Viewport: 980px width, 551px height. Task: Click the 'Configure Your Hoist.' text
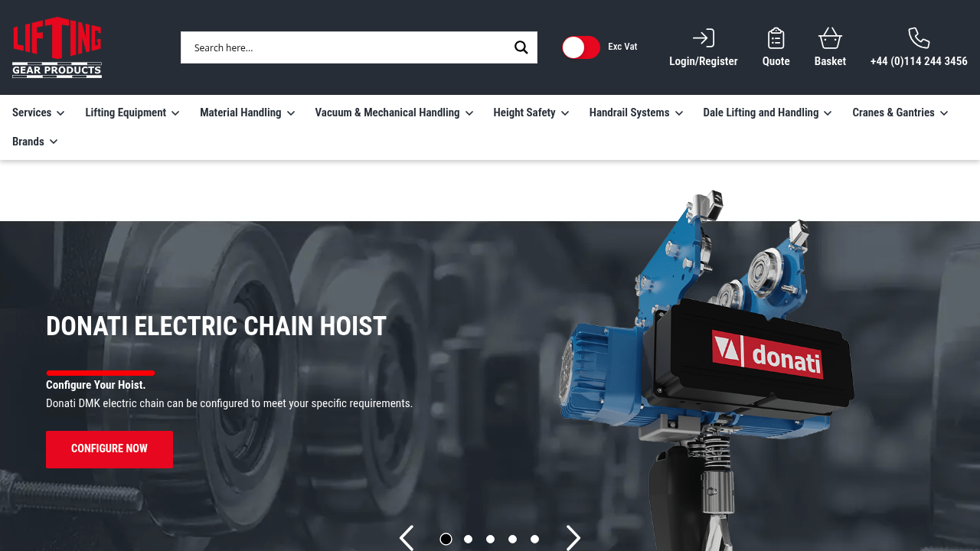[x=96, y=385]
